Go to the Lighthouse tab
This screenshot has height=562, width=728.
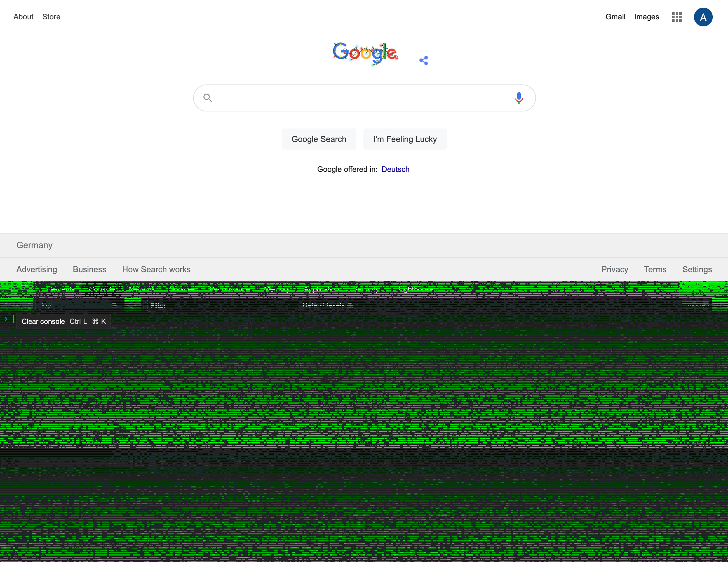[x=416, y=289]
